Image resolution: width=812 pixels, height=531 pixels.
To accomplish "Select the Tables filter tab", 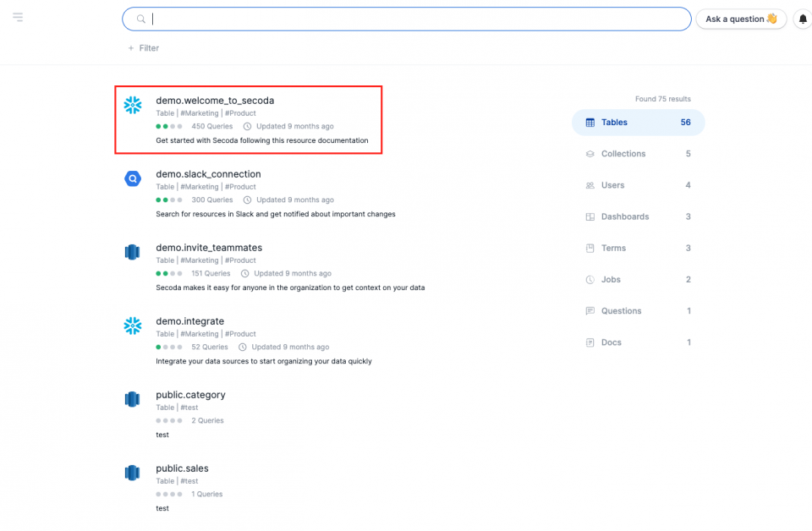I will (638, 123).
